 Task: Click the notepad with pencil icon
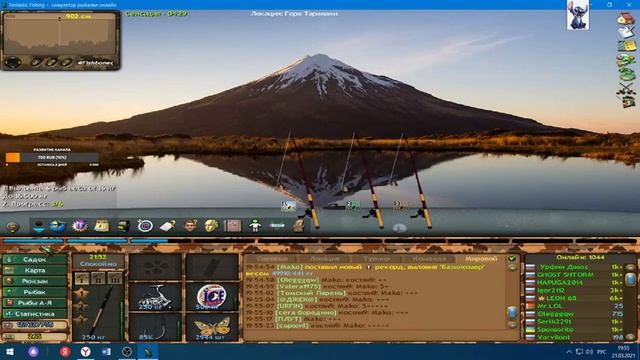coord(626,32)
